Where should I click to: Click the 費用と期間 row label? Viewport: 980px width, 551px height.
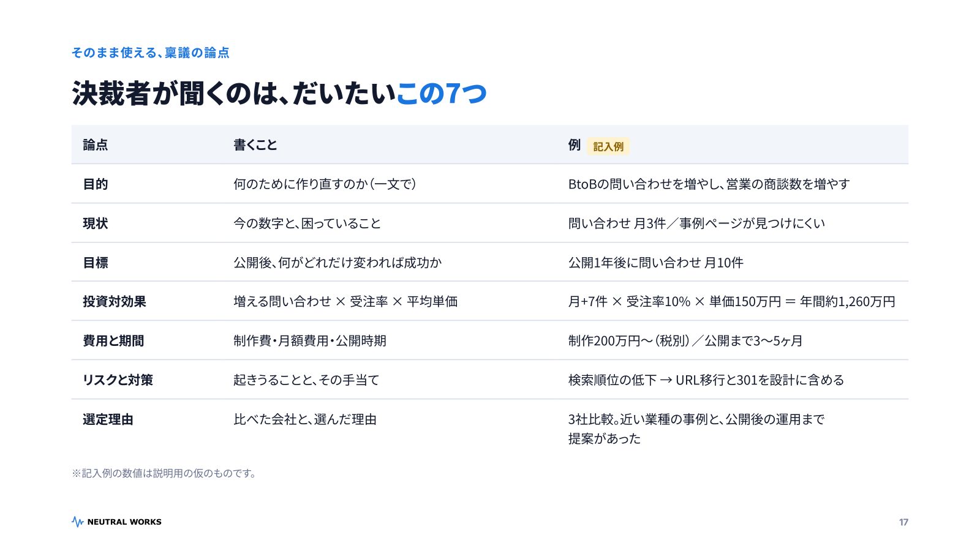pyautogui.click(x=113, y=341)
